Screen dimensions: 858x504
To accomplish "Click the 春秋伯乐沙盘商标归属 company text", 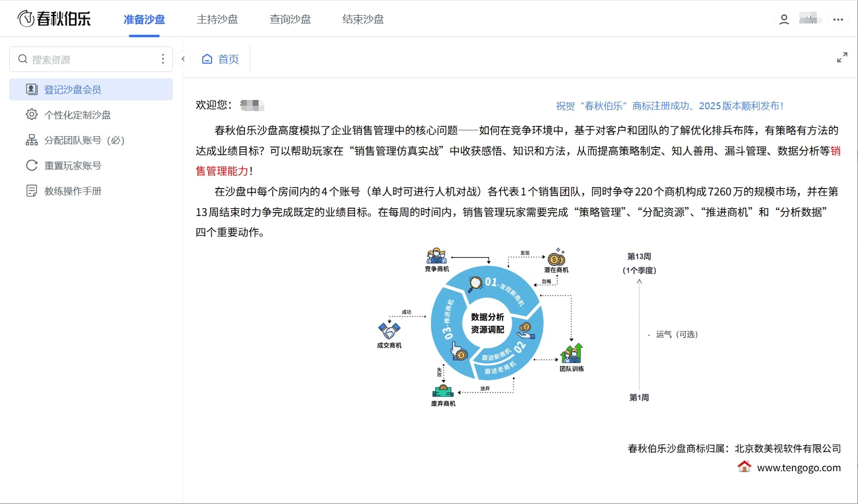I will click(x=734, y=449).
